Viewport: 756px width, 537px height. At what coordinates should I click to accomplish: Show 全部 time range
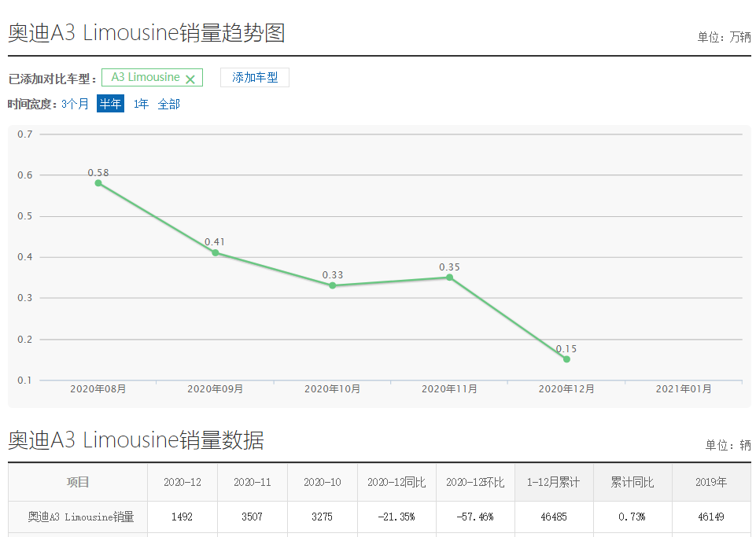coord(169,104)
